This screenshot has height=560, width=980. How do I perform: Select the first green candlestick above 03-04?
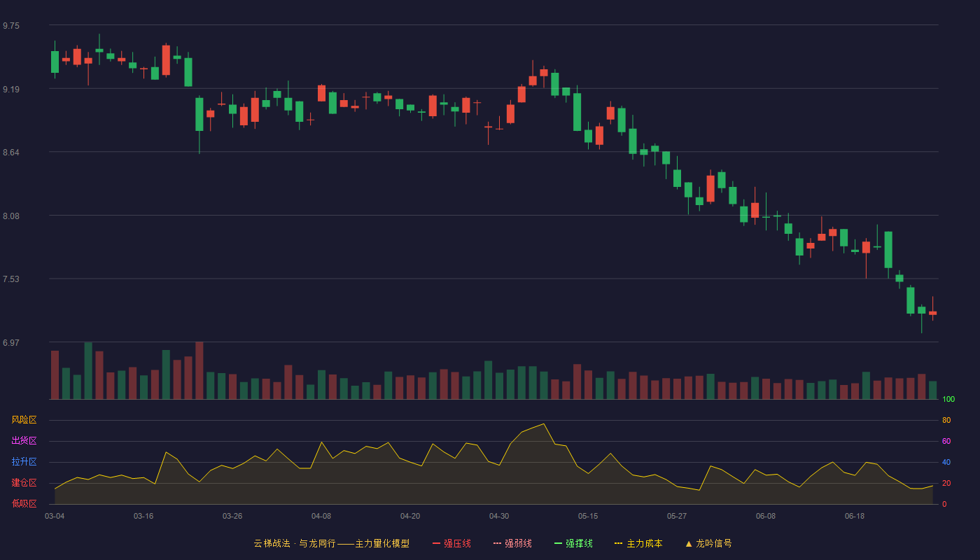click(55, 62)
